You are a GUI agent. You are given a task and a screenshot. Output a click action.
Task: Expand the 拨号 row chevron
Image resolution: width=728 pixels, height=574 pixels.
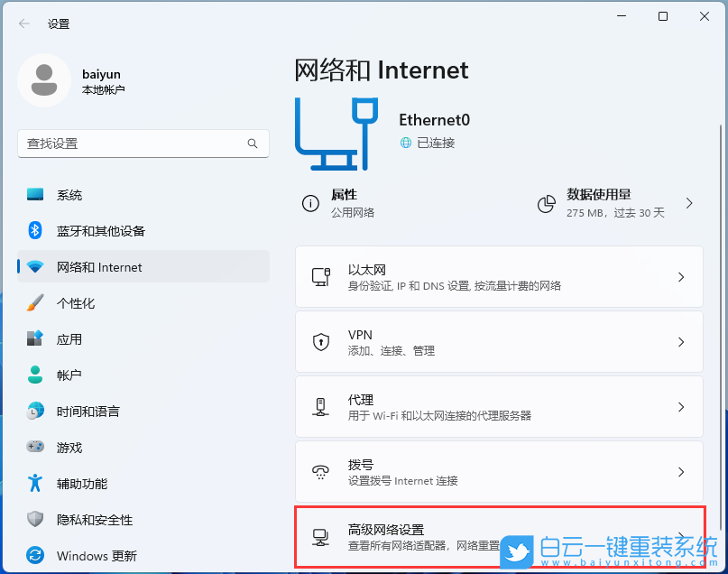click(680, 471)
